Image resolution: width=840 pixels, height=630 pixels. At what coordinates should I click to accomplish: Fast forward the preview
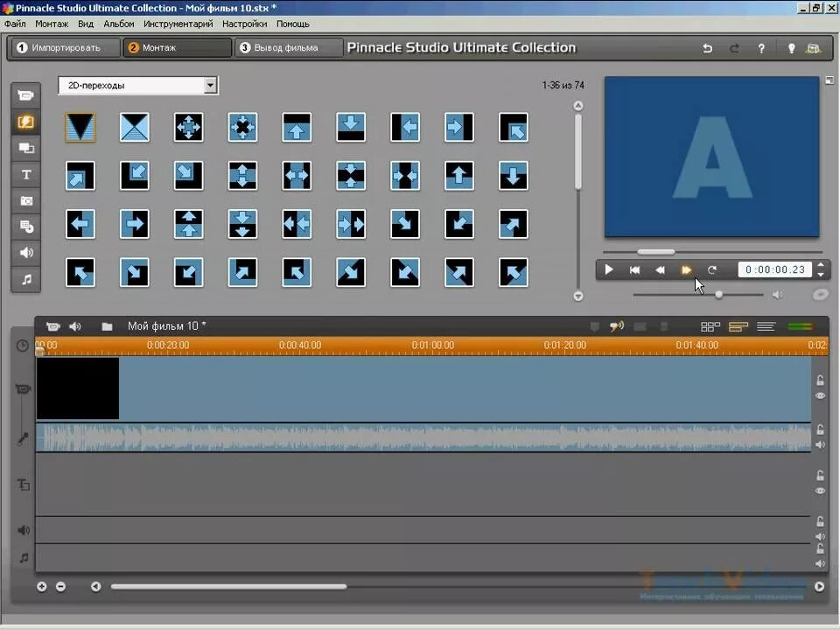point(686,269)
